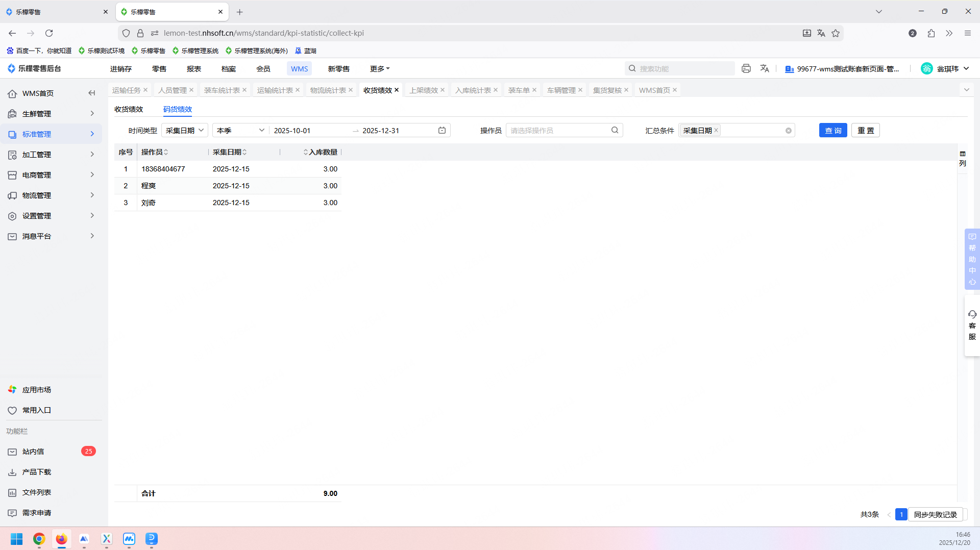The height and width of the screenshot is (550, 980).
Task: Open Chrome from the taskbar
Action: pyautogui.click(x=39, y=539)
